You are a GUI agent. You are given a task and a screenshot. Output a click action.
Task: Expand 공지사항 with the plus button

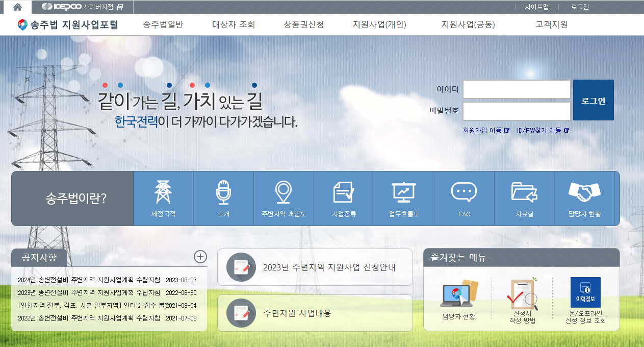[x=201, y=258]
